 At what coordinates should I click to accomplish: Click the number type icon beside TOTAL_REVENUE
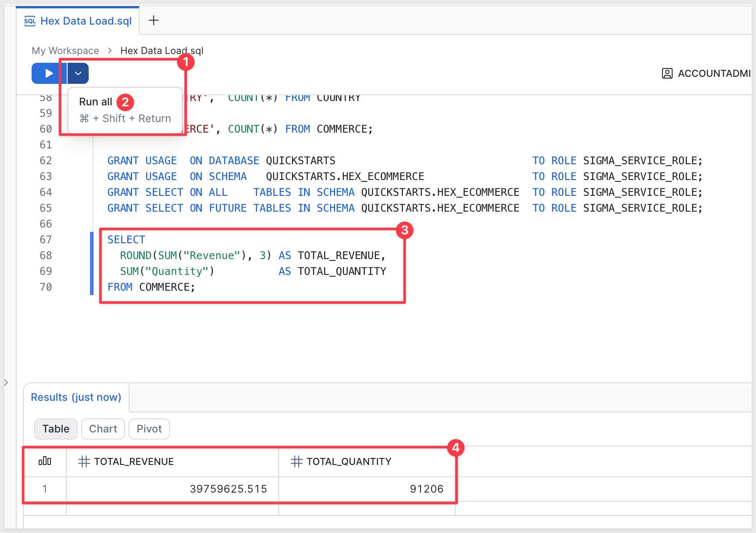(84, 461)
